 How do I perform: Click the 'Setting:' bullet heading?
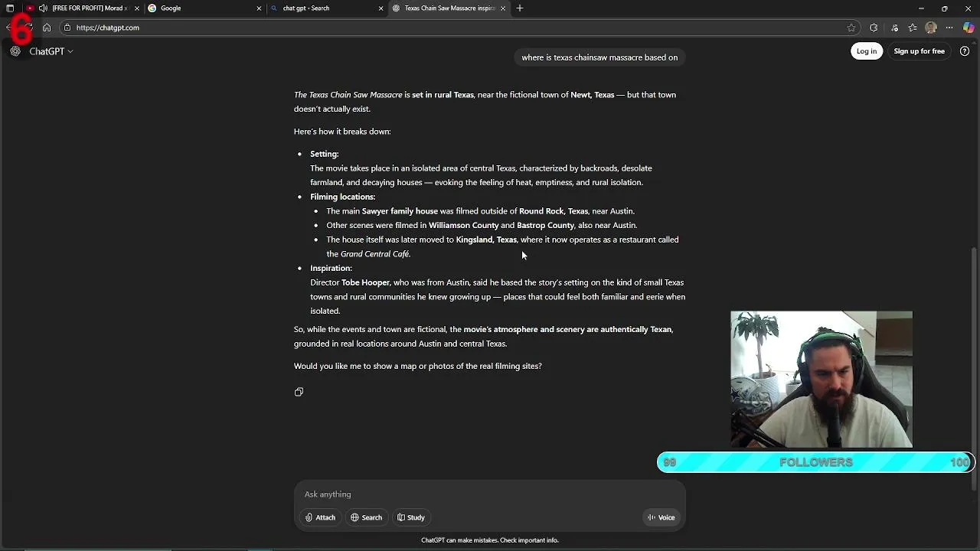324,154
